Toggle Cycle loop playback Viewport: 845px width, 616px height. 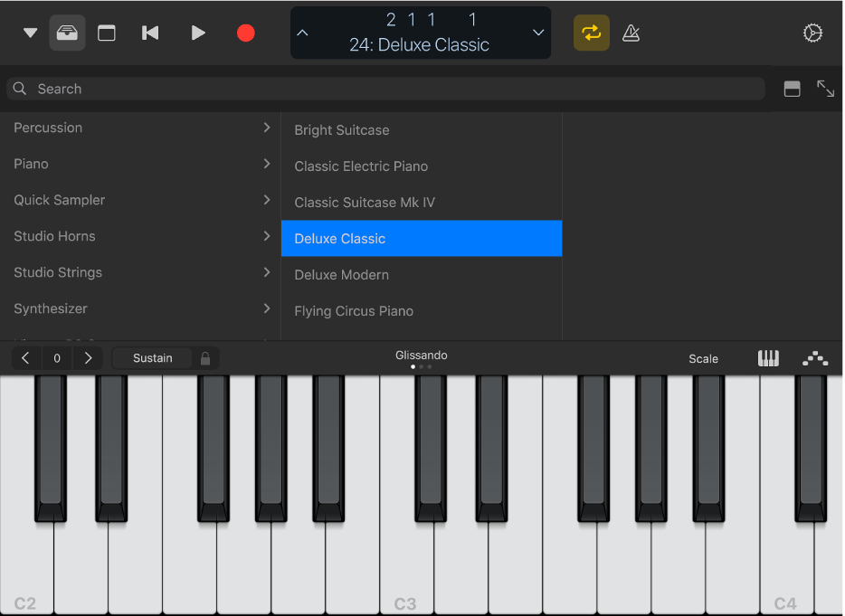pos(591,33)
